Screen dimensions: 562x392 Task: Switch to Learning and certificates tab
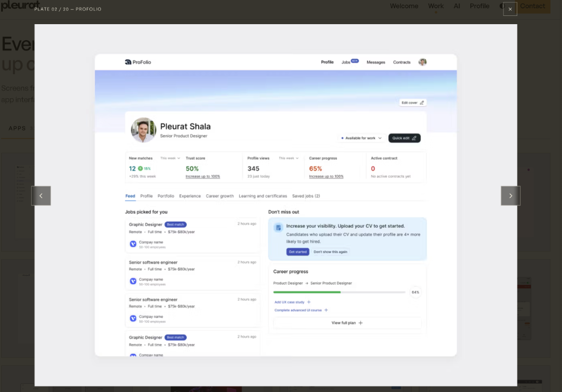point(263,196)
